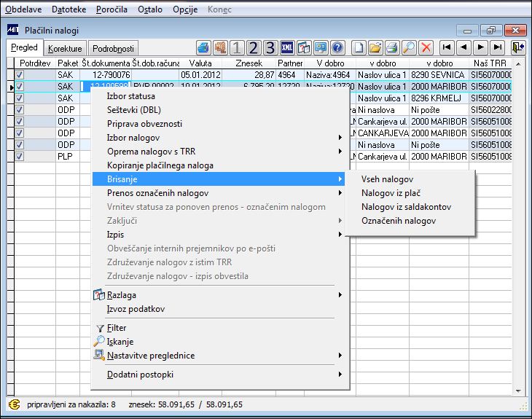
Task: Choose Označenih nalogov from Brisanje submenu
Action: pos(399,221)
